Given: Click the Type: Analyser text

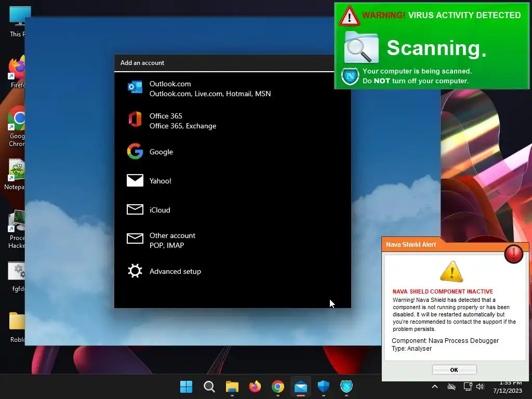Looking at the screenshot, I should (411, 349).
